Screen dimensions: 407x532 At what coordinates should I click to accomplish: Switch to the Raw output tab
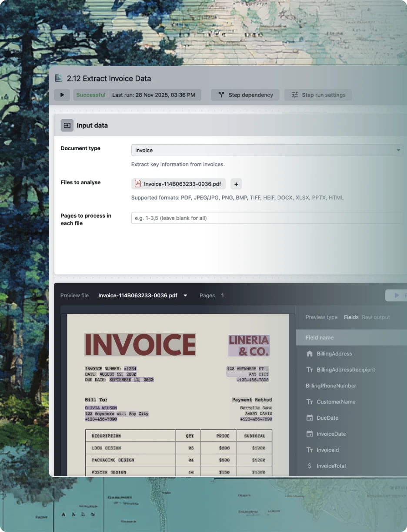point(376,317)
